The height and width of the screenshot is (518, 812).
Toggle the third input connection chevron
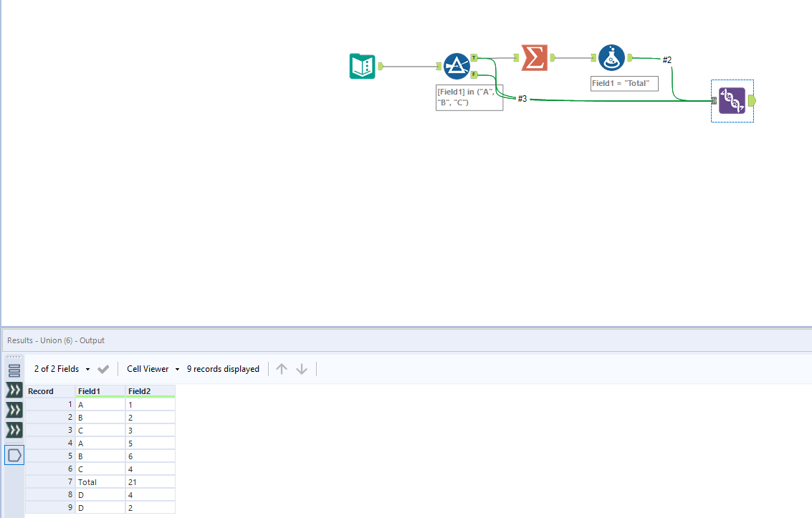(x=14, y=431)
